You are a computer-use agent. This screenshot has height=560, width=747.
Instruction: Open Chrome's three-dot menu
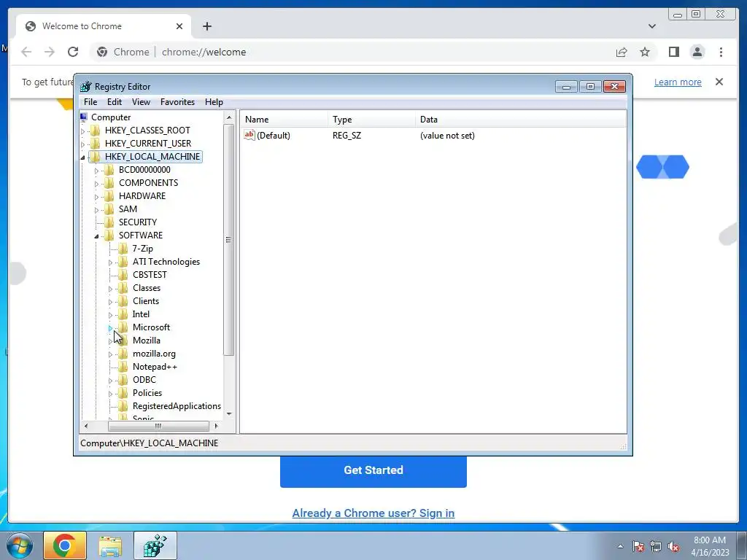pos(721,52)
